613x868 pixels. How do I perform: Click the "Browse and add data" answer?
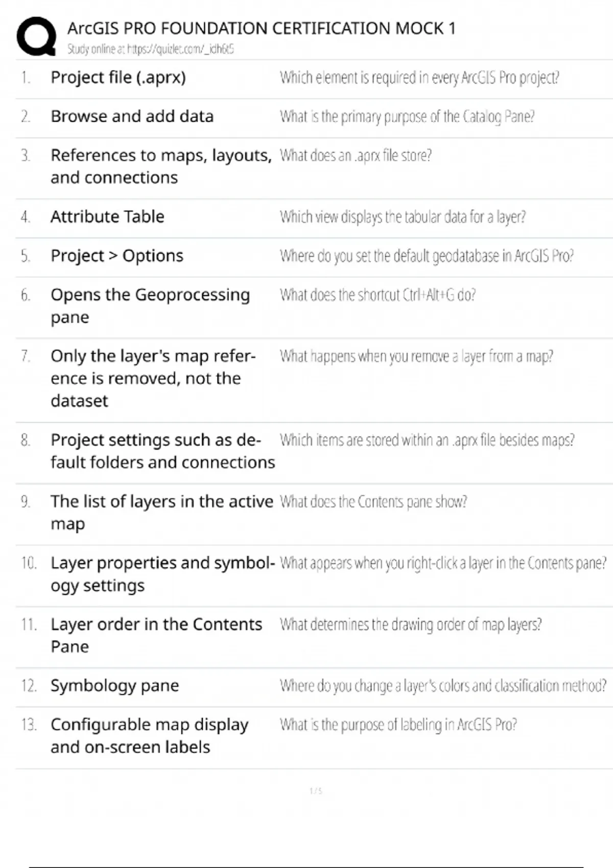coord(132,116)
